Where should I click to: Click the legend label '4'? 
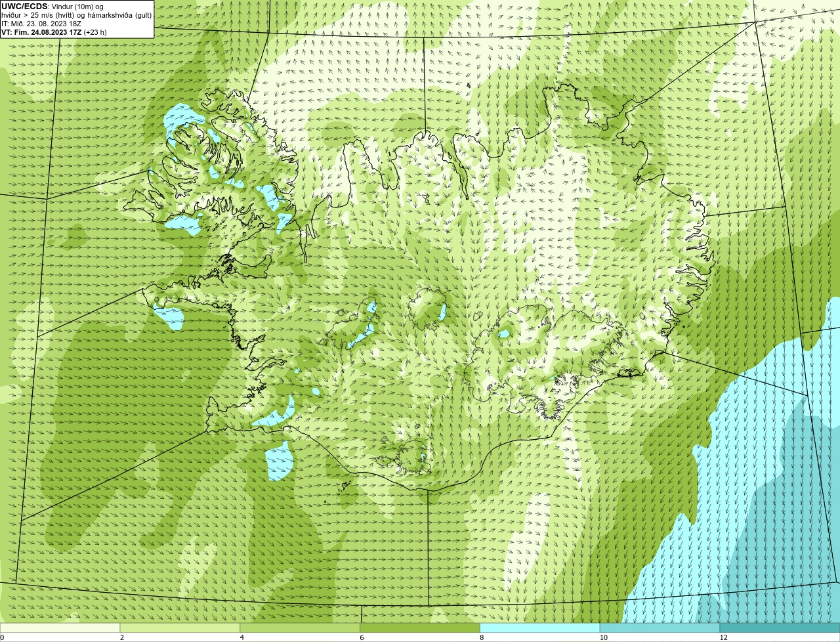(x=242, y=637)
